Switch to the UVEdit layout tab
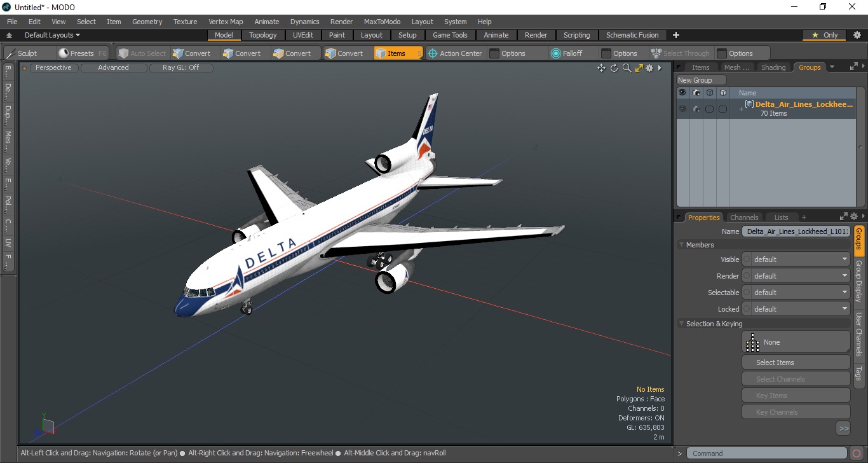The image size is (868, 463). tap(303, 35)
